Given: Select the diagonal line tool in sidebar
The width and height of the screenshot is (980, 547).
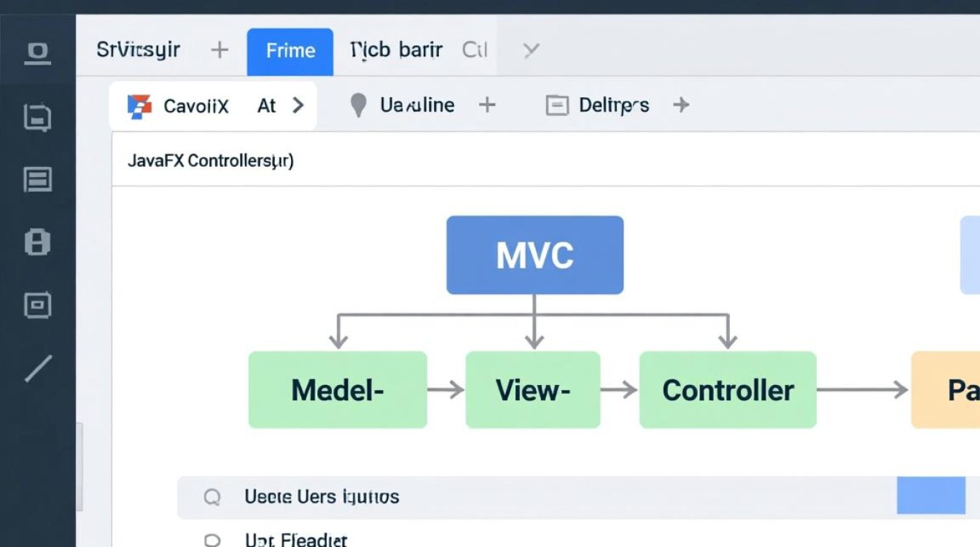Looking at the screenshot, I should [38, 369].
